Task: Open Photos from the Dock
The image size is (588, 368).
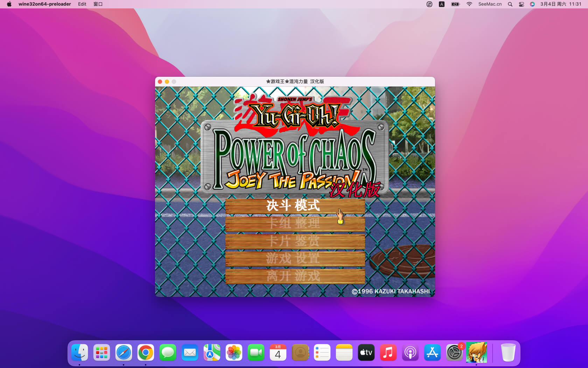Action: [234, 352]
